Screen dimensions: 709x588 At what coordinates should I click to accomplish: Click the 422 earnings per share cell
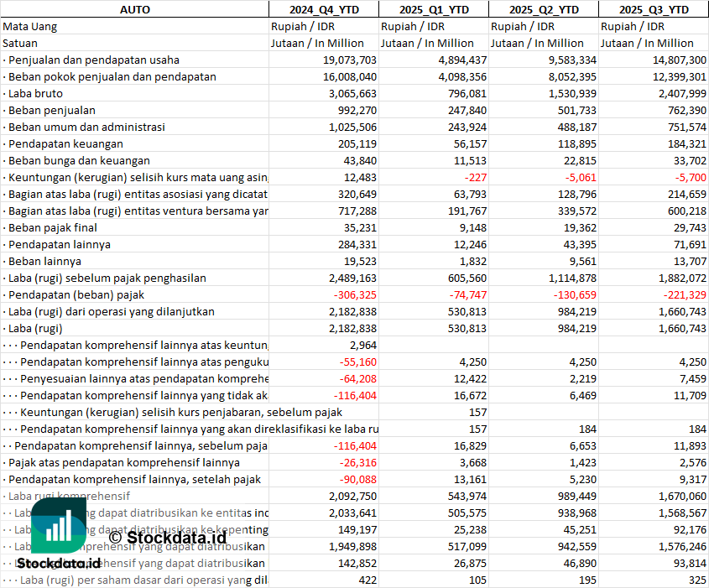coord(366,580)
